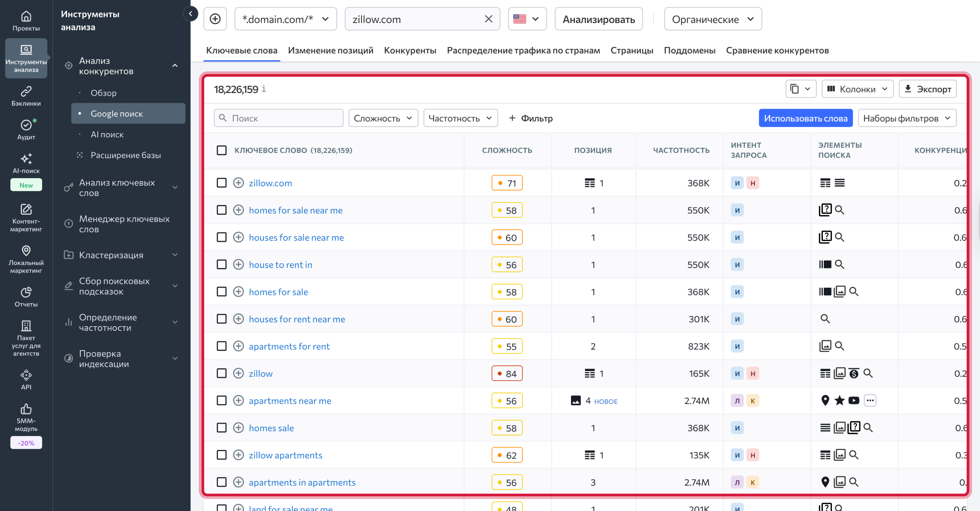Click inside the Поиск search field
Screen dimensions: 980x511
point(279,118)
